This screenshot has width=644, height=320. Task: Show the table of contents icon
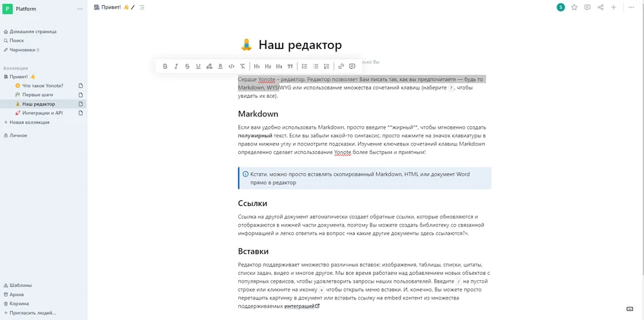tap(142, 7)
